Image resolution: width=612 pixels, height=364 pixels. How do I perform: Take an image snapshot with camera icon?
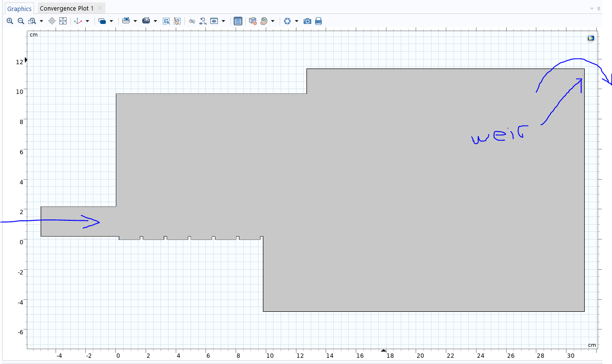pyautogui.click(x=307, y=21)
